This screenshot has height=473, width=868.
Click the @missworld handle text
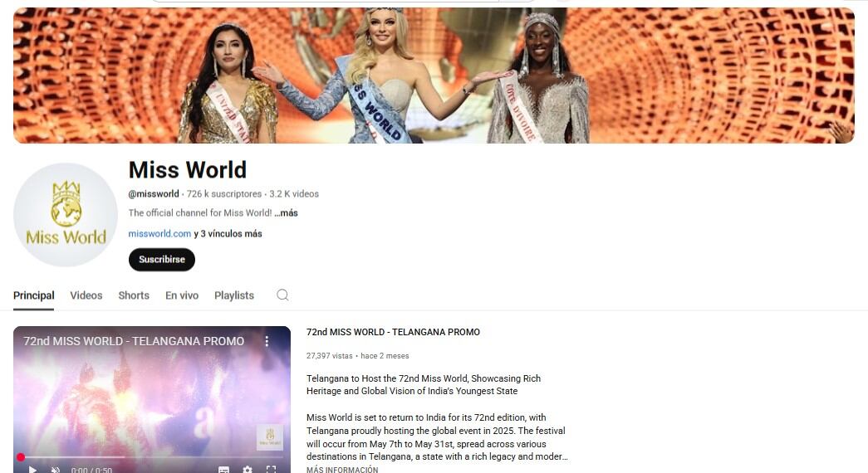154,193
